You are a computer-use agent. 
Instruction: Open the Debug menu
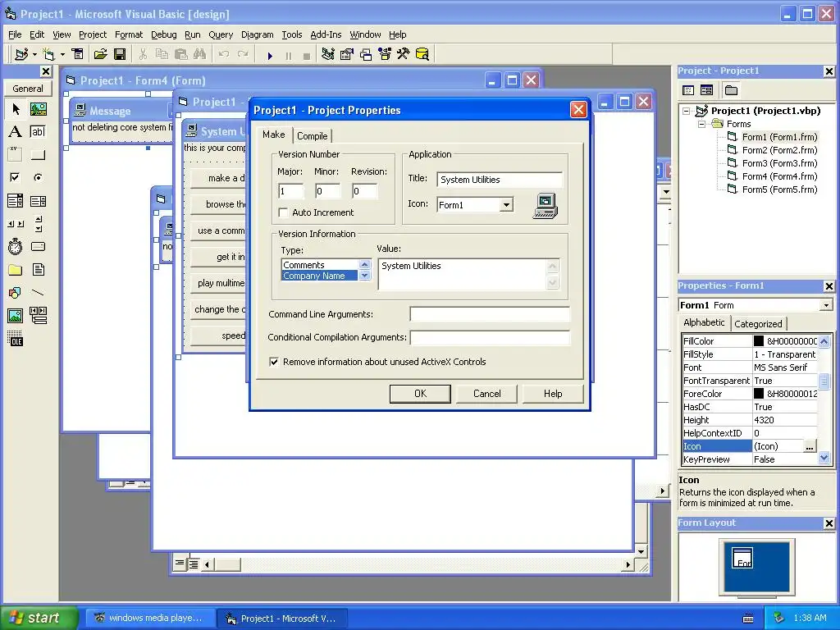164,34
